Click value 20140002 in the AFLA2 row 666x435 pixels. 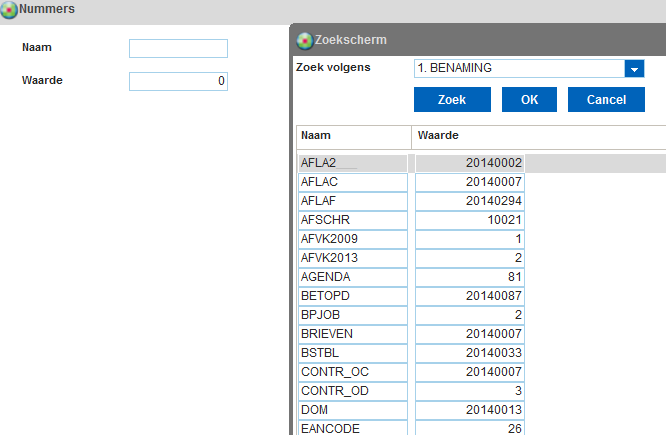pos(470,163)
